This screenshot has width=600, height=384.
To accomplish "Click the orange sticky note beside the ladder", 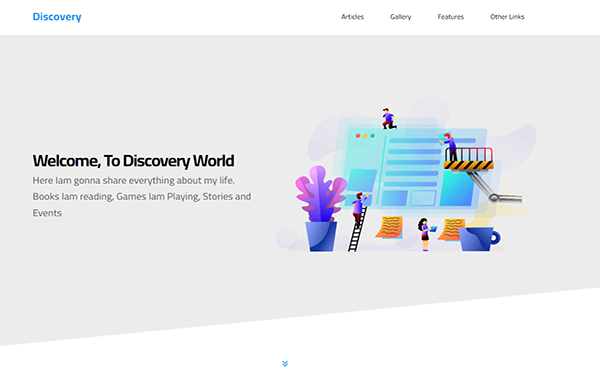I will coord(389,228).
